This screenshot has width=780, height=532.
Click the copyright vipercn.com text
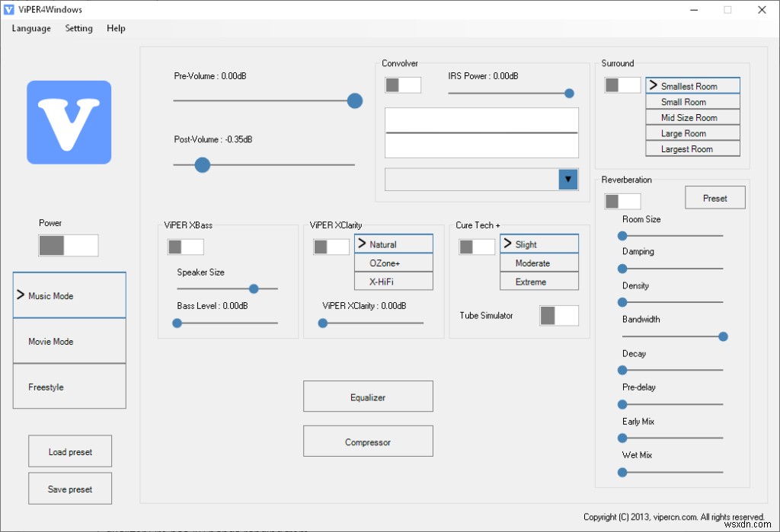click(x=673, y=517)
